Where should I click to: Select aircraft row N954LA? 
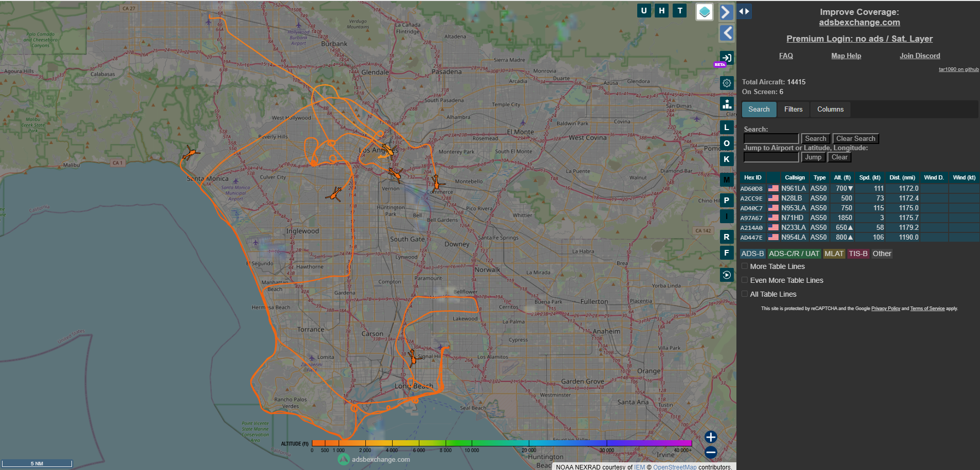click(859, 238)
